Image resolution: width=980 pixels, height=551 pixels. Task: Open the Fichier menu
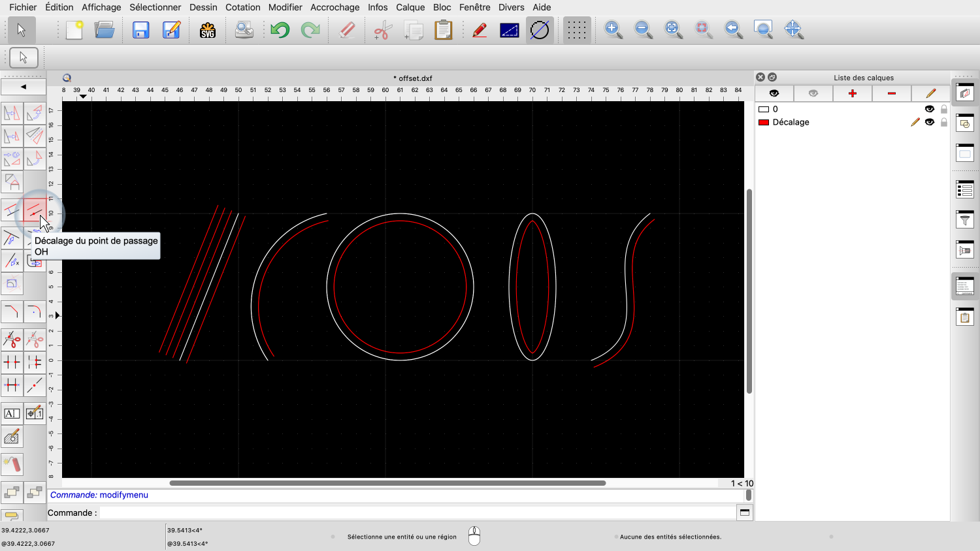23,7
